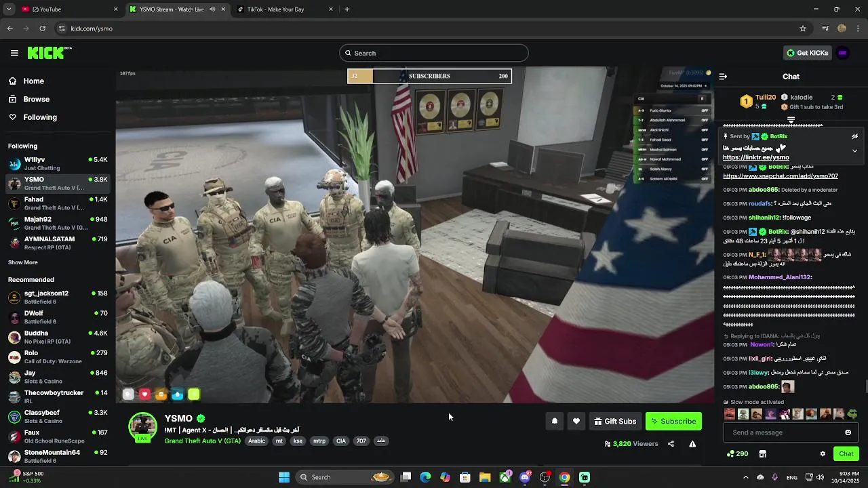Report stream with warning triangle icon
This screenshot has width=868, height=488.
692,444
